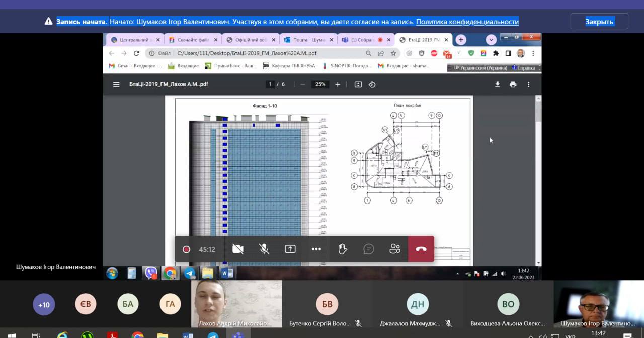This screenshot has width=644, height=338.
Task: Select the ГА participant avatar
Action: pos(170,304)
